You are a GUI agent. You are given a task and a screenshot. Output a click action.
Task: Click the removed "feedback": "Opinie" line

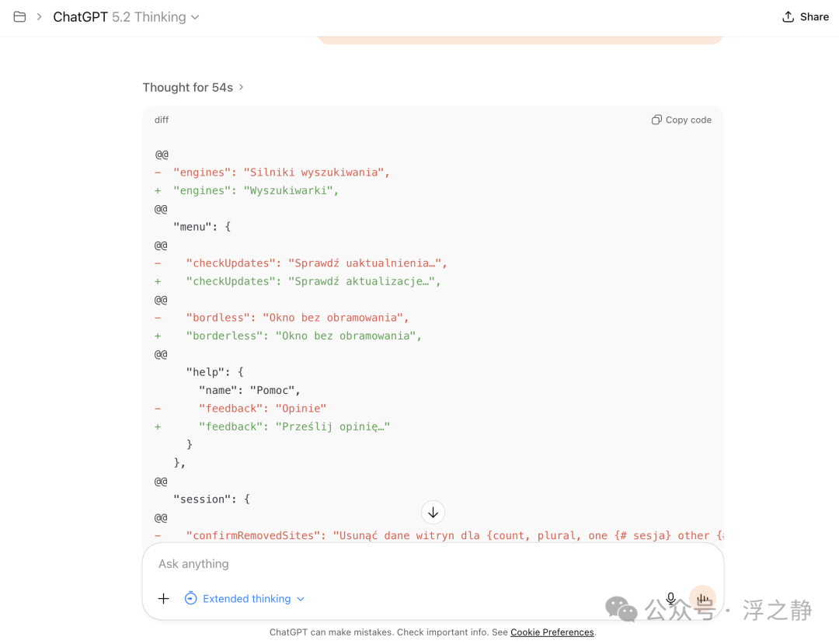click(240, 409)
